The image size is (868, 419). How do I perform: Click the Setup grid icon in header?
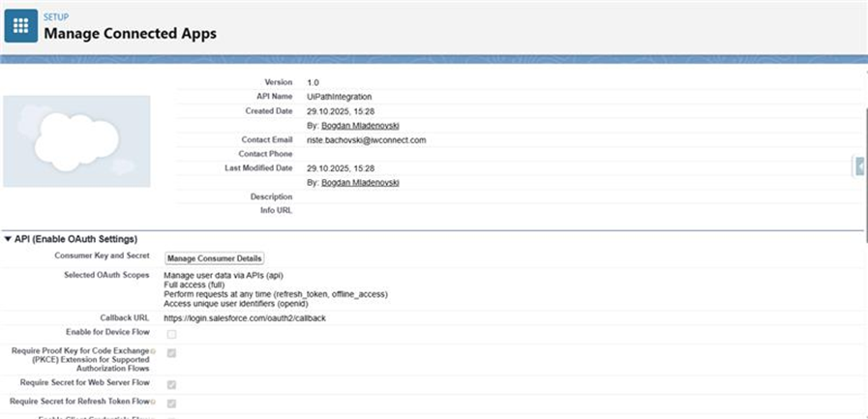[20, 26]
